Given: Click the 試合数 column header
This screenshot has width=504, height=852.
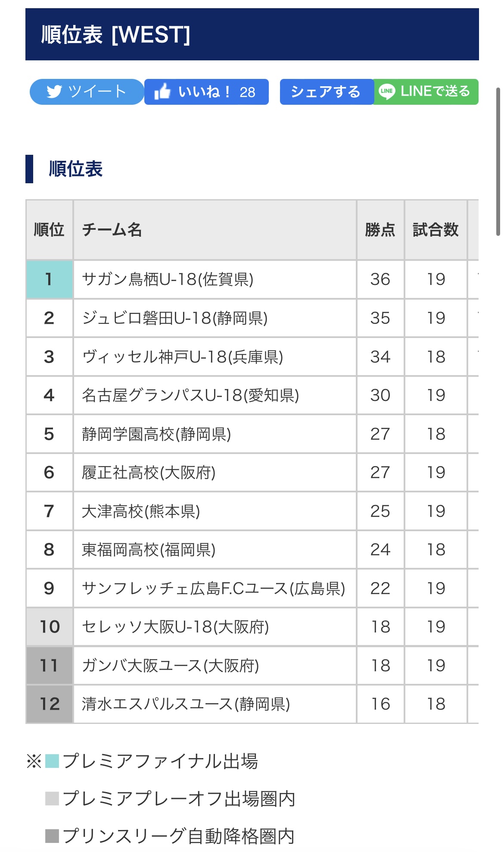Looking at the screenshot, I should (436, 230).
